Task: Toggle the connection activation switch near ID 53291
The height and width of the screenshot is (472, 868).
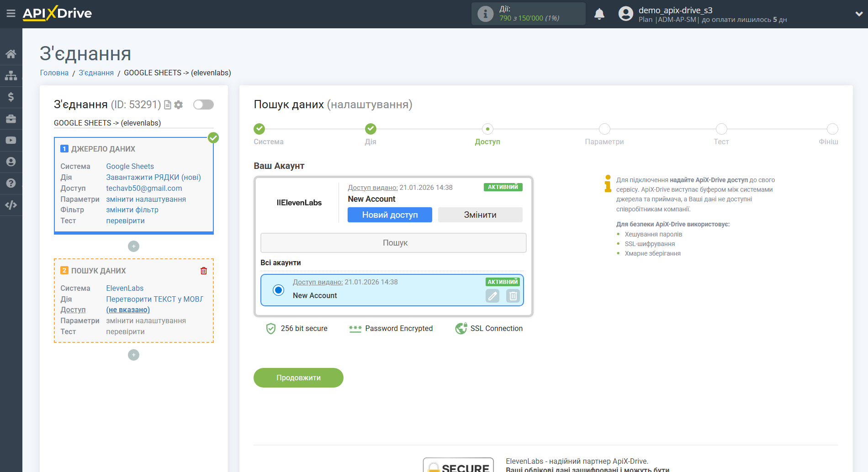Action: tap(203, 105)
